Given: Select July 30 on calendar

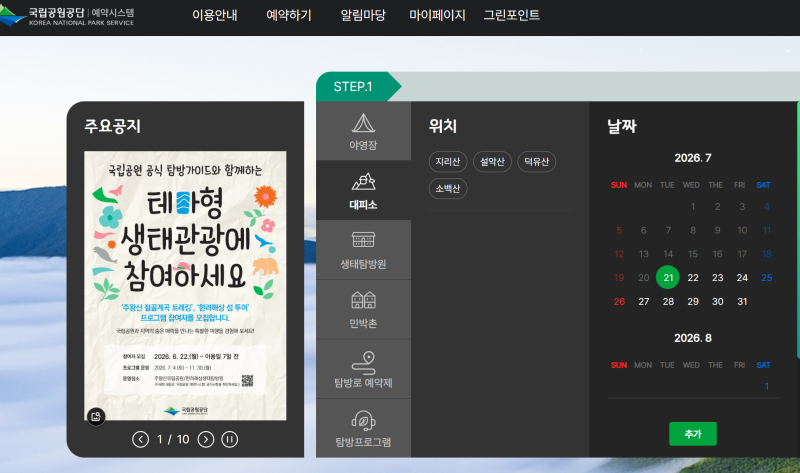Looking at the screenshot, I should (717, 302).
